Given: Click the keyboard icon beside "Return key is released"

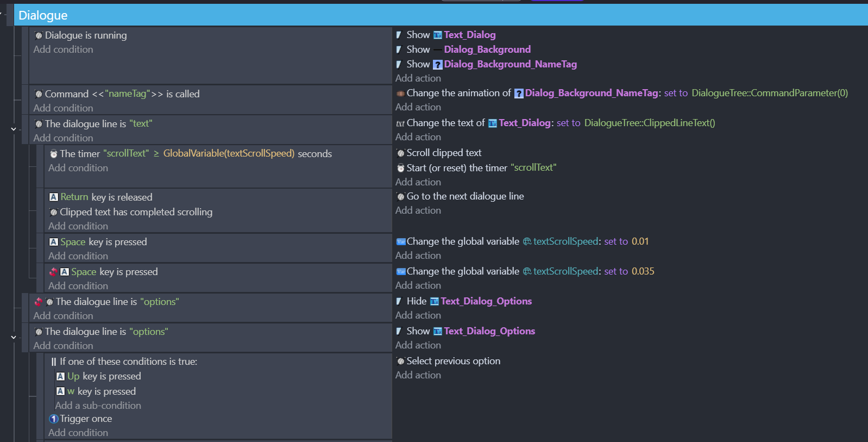Looking at the screenshot, I should click(x=54, y=197).
